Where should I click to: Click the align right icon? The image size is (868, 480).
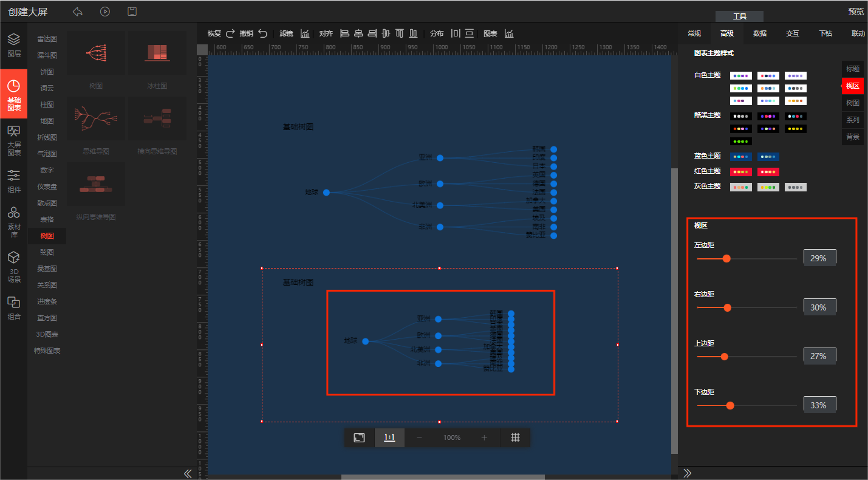[372, 33]
